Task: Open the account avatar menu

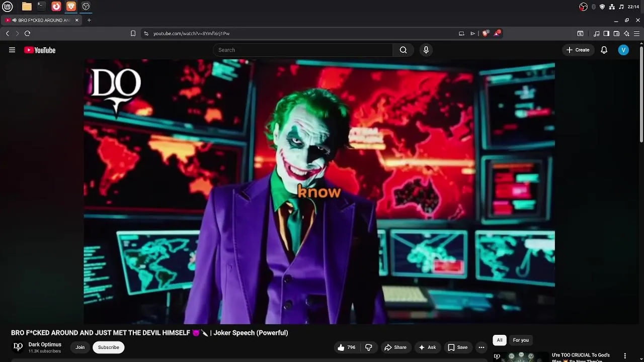Action: pos(623,50)
